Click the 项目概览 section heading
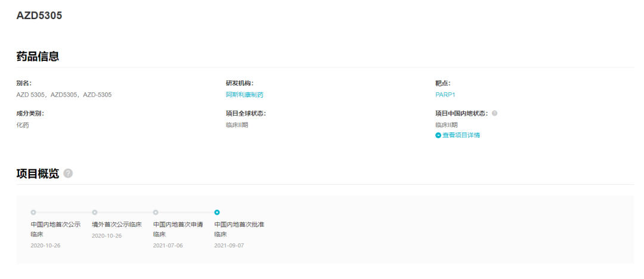 (38, 173)
